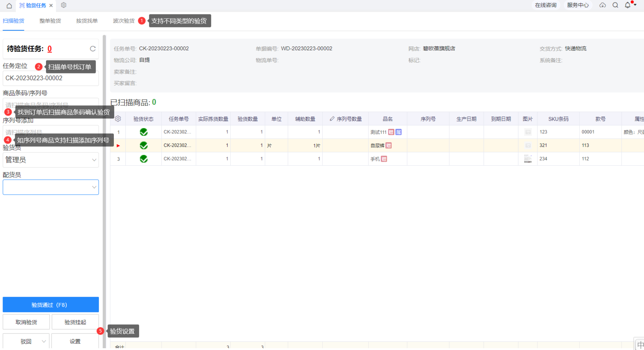Click the pending task count 0 link
Screen dimensions: 644x350
pyautogui.click(x=50, y=49)
